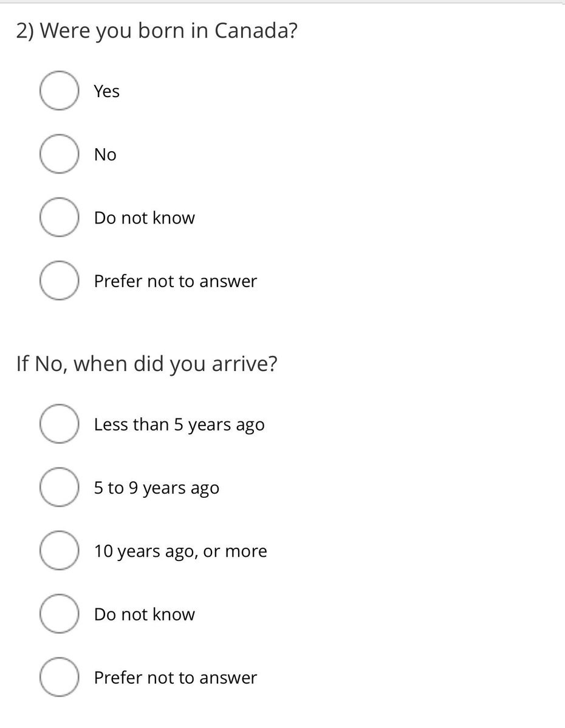Image resolution: width=565 pixels, height=728 pixels.
Task: Click "Prefer not to answer" text under arrival question
Action: 176,678
